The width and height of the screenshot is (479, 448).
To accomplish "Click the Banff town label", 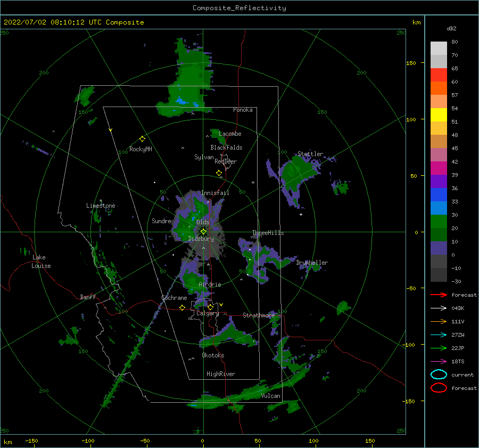I will 88,297.
